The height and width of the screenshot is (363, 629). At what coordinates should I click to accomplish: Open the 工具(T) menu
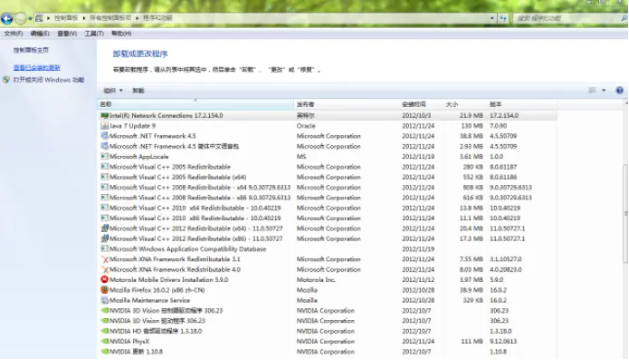[94, 33]
